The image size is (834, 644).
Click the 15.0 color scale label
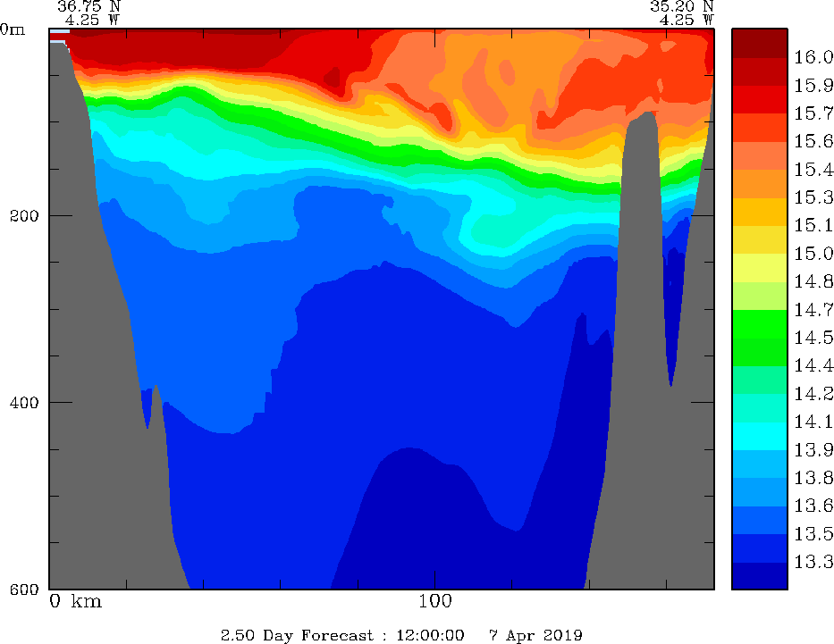[x=813, y=254]
